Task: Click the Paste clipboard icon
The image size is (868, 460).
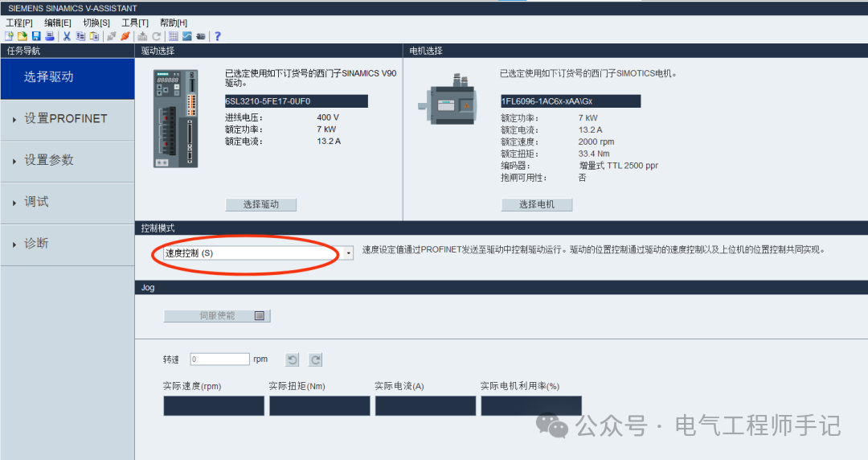Action: pyautogui.click(x=94, y=36)
